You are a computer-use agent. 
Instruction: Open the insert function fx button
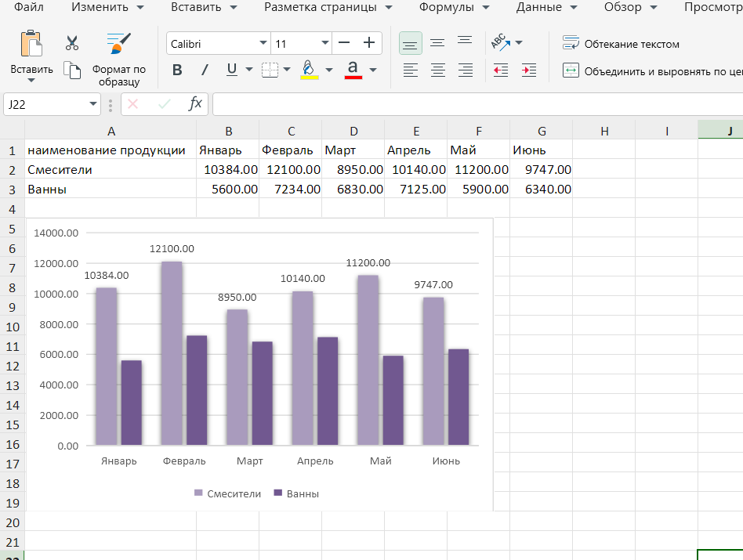click(x=194, y=103)
